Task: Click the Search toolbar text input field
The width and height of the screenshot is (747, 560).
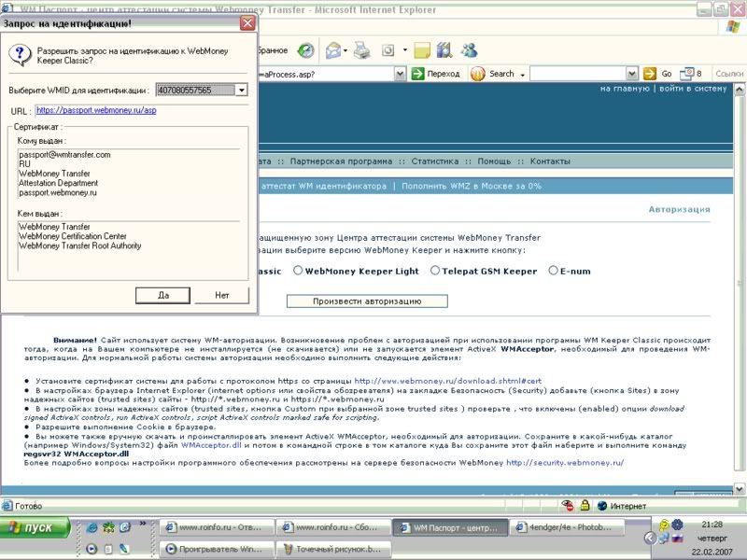Action: point(578,74)
